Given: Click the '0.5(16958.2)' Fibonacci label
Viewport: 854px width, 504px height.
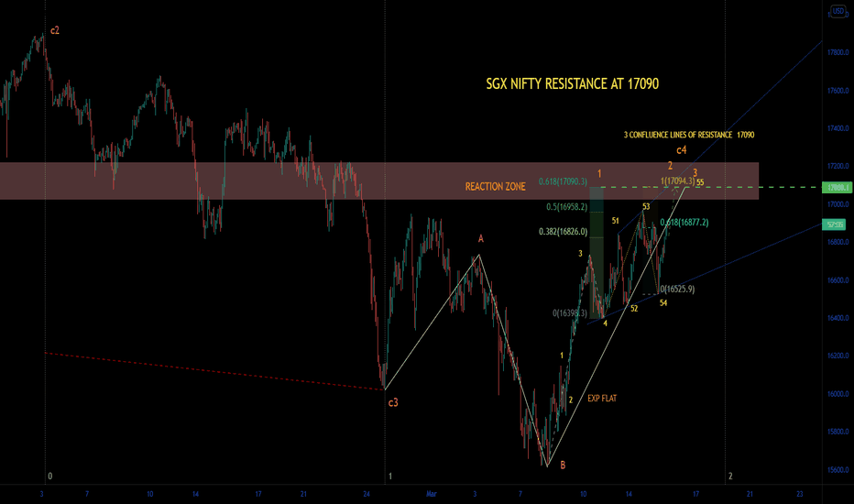Looking at the screenshot, I should click(x=566, y=207).
